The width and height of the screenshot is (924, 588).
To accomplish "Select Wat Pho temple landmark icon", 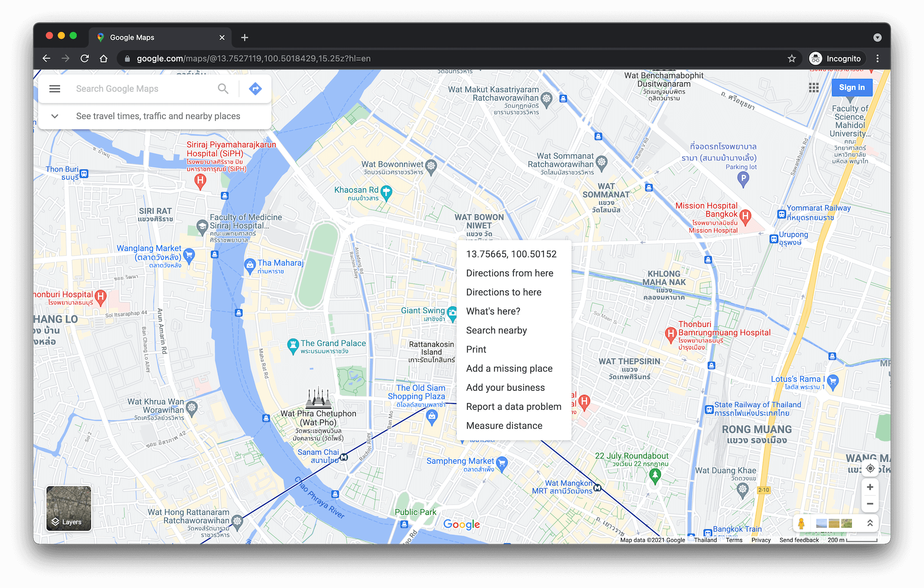I will click(x=318, y=398).
